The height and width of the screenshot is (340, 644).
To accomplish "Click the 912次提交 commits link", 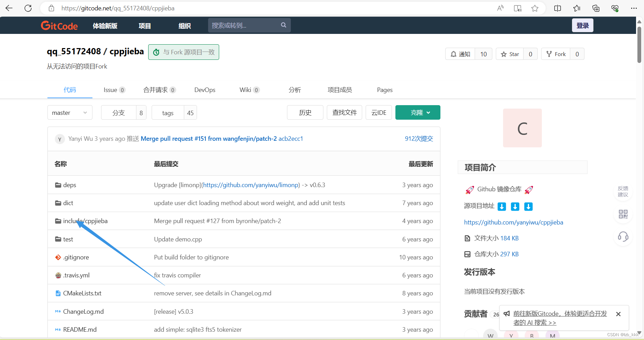I will 419,139.
